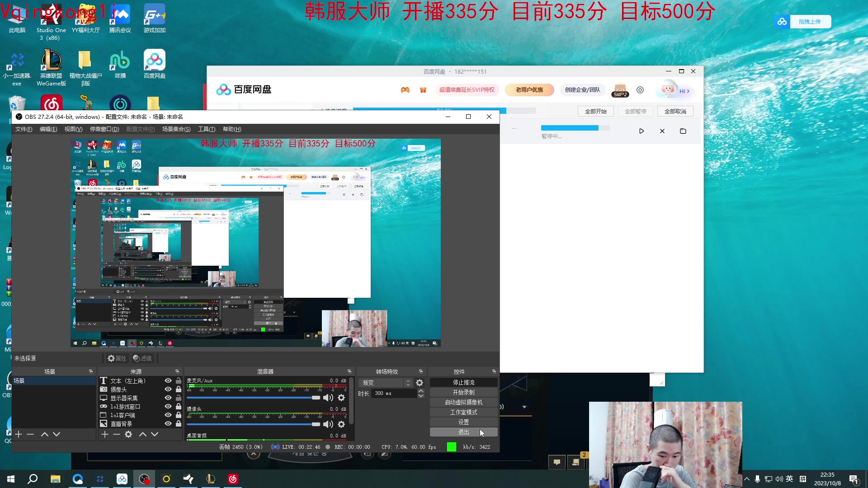Click 停止推流 to stop streaming
This screenshot has width=868, height=488.
coord(464,383)
